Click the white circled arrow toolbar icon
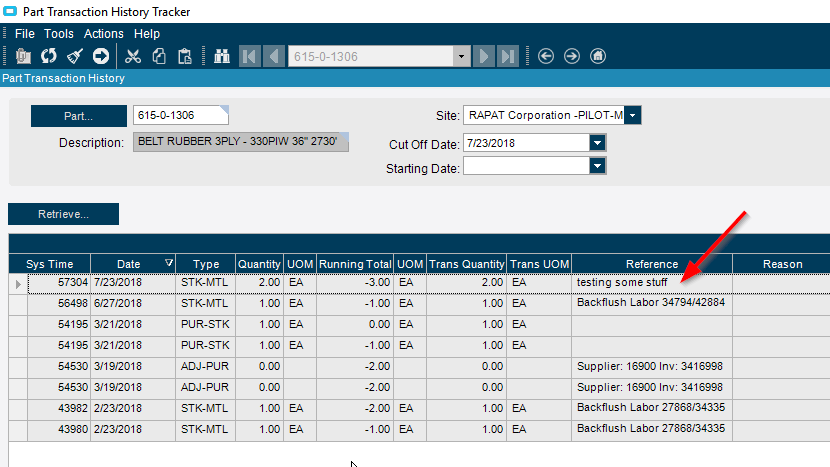This screenshot has width=830, height=467. pyautogui.click(x=101, y=56)
